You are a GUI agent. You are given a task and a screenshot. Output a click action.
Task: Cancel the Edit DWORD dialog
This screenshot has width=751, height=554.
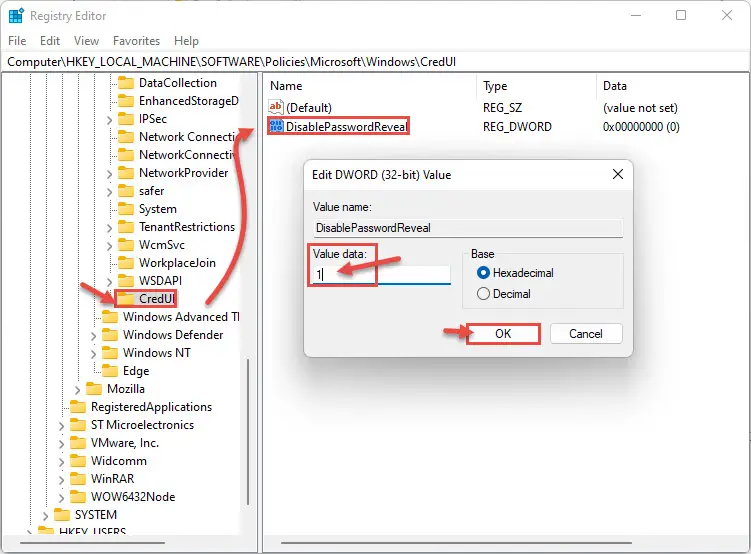click(586, 334)
